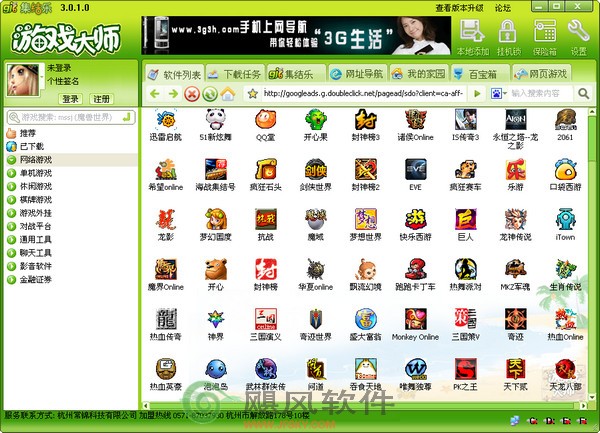The height and width of the screenshot is (433, 600).
Task: Select the 永恒之塔 Aion icon
Action: tap(515, 119)
